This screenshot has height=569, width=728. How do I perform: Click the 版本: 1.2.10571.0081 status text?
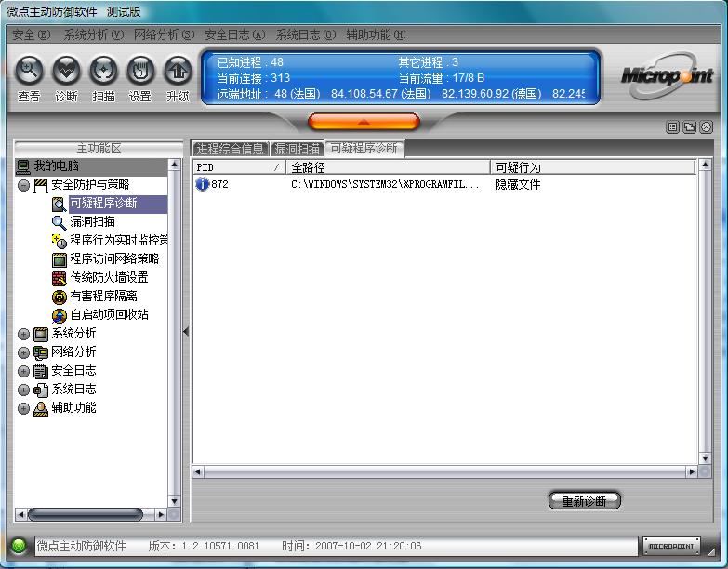click(x=204, y=546)
